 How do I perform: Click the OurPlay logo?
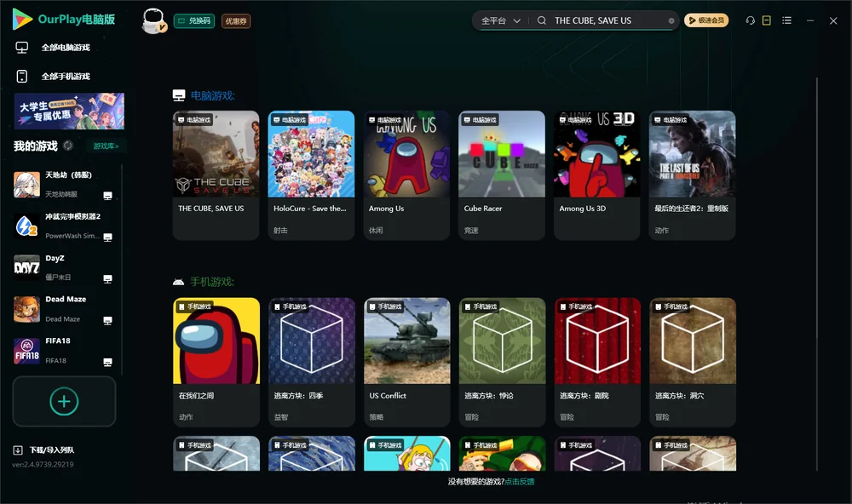64,20
